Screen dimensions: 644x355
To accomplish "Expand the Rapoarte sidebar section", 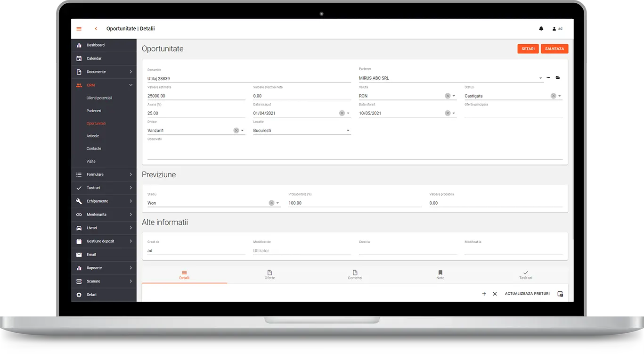I will pyautogui.click(x=130, y=268).
